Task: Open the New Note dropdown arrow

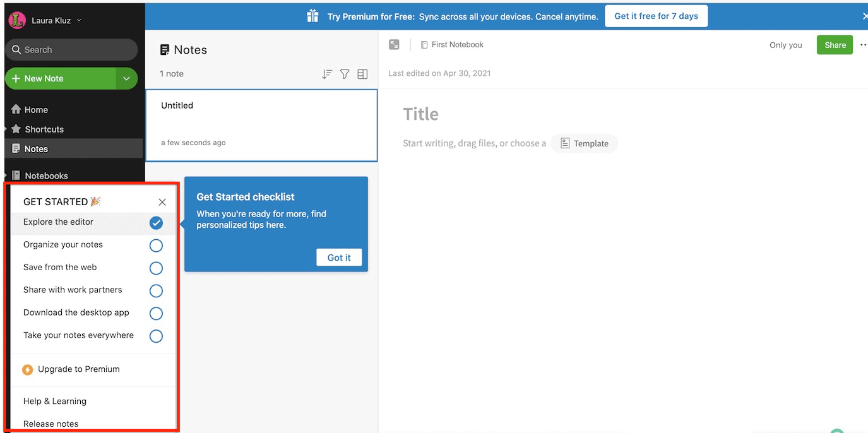Action: click(x=126, y=79)
